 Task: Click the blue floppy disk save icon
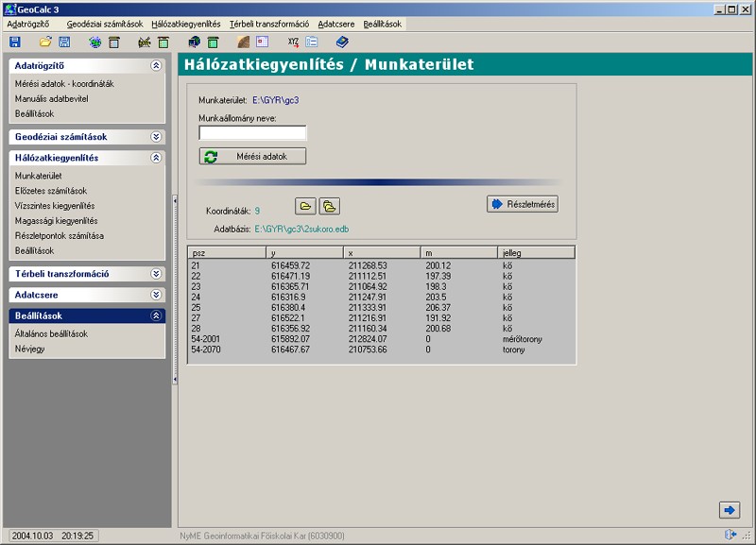pyautogui.click(x=15, y=43)
